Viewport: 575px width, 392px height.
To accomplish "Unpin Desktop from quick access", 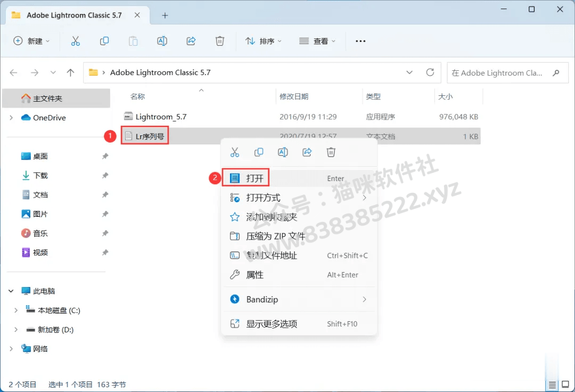I will [x=105, y=156].
